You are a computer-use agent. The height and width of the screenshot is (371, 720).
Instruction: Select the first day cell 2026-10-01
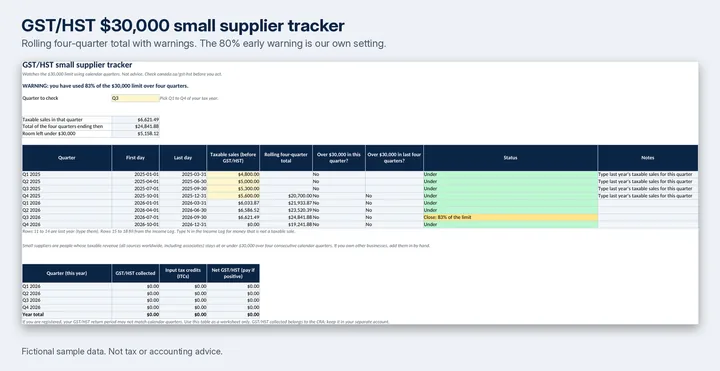click(135, 225)
